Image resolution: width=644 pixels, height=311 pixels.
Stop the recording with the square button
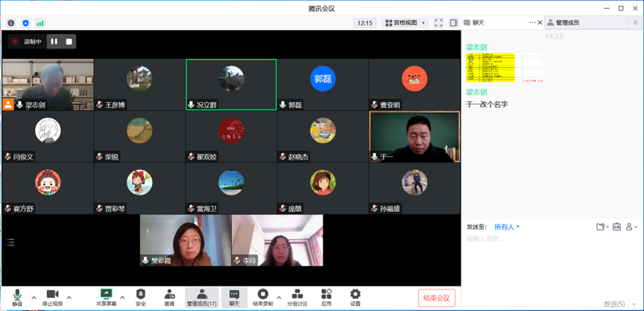click(x=69, y=42)
